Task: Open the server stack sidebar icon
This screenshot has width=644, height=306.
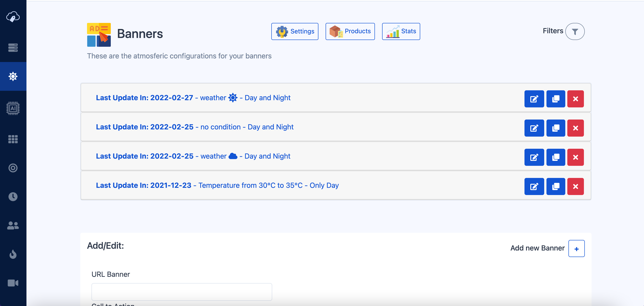Action: click(x=13, y=48)
